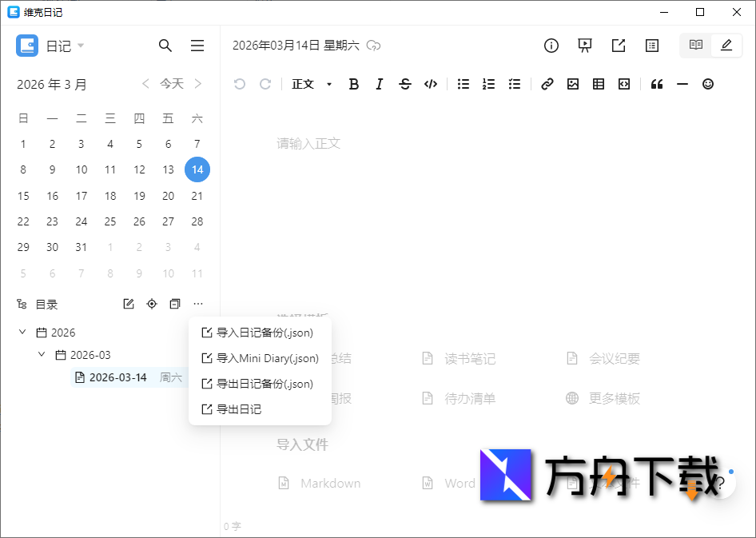
Task: Toggle bold formatting in the editor toolbar
Action: point(353,84)
